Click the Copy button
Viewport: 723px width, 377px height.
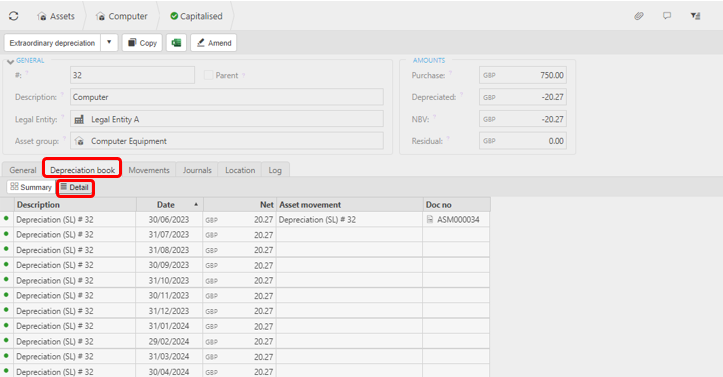pyautogui.click(x=142, y=43)
